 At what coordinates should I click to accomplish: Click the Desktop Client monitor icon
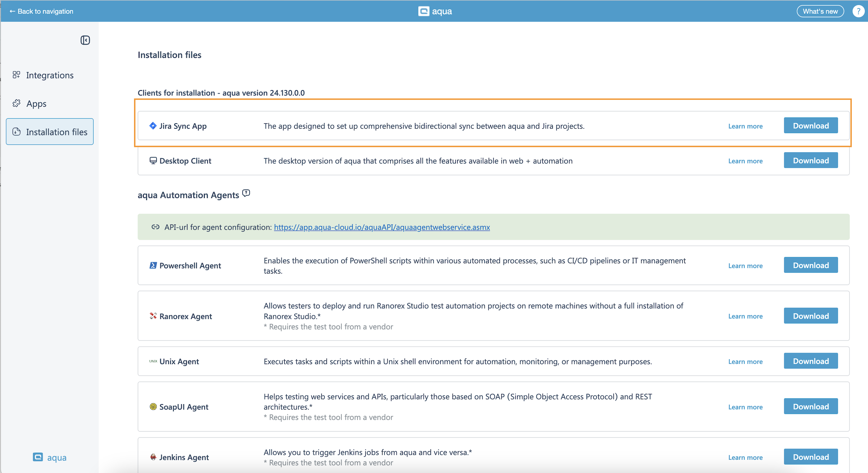pyautogui.click(x=153, y=161)
